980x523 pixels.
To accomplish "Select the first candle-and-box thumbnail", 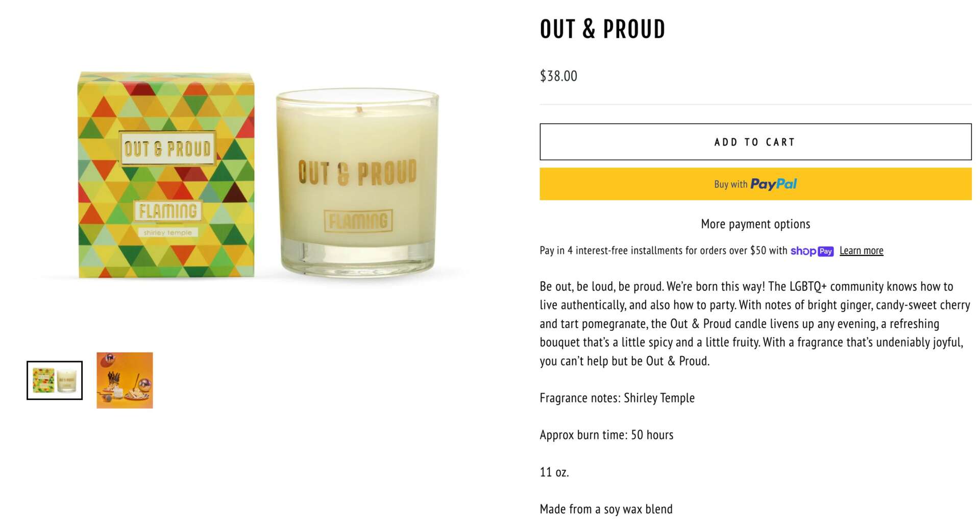I will (55, 381).
